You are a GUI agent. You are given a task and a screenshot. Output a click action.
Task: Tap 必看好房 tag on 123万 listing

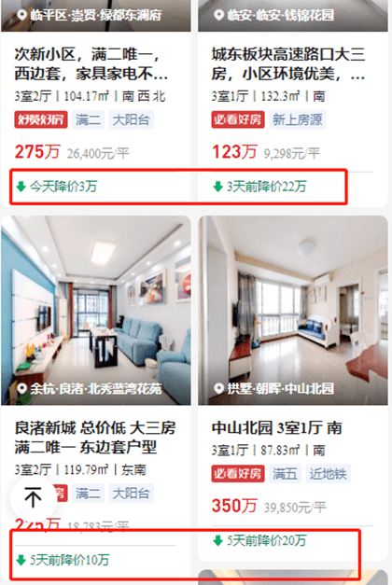click(238, 119)
